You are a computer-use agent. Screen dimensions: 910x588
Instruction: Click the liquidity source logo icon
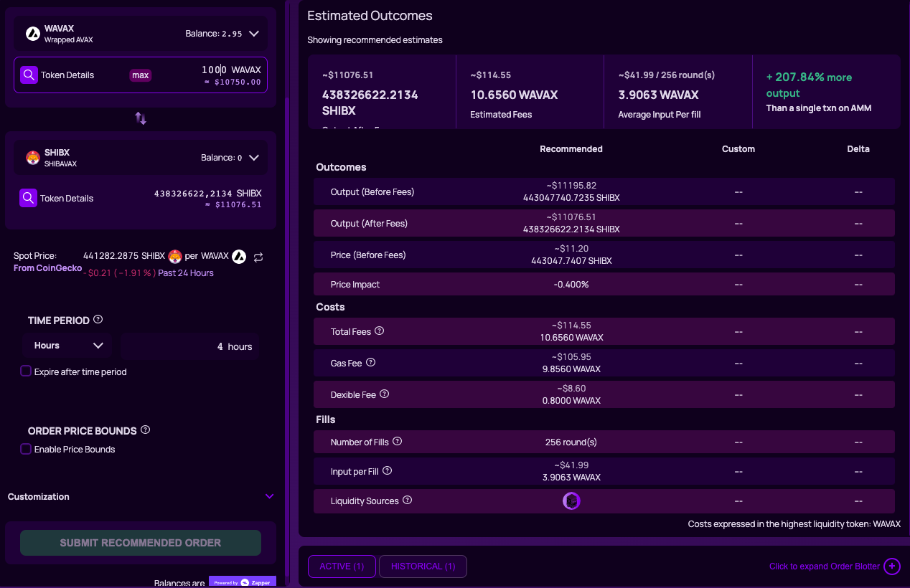click(571, 501)
